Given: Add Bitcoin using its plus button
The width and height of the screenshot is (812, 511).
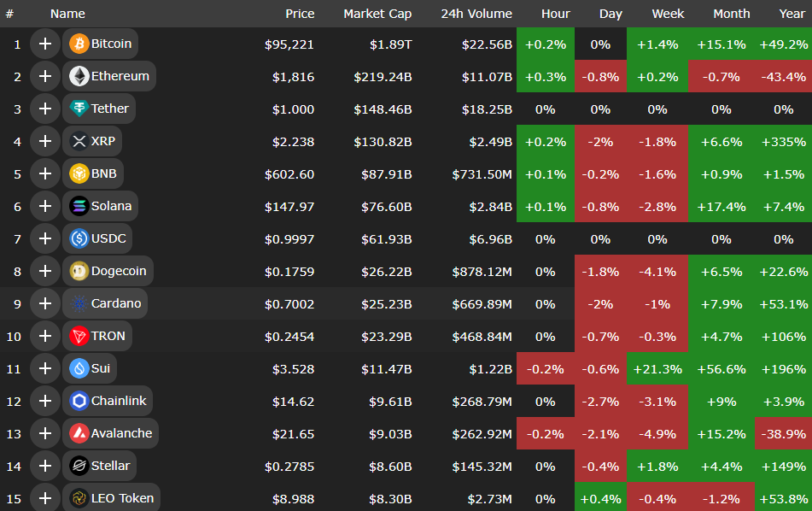Looking at the screenshot, I should pos(44,44).
